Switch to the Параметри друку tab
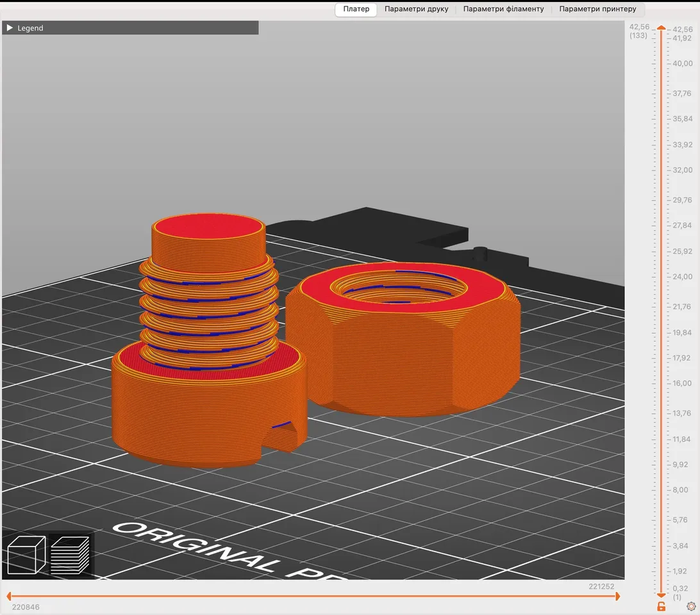This screenshot has height=615, width=700. pos(417,9)
